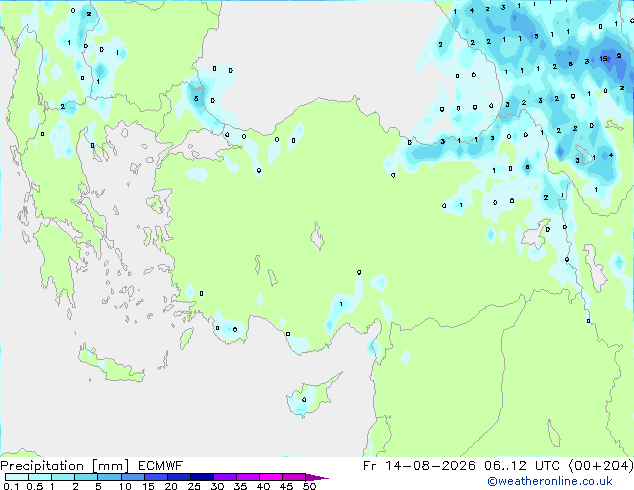Click the "[mm]" unit label
This screenshot has height=490, width=634.
click(110, 466)
